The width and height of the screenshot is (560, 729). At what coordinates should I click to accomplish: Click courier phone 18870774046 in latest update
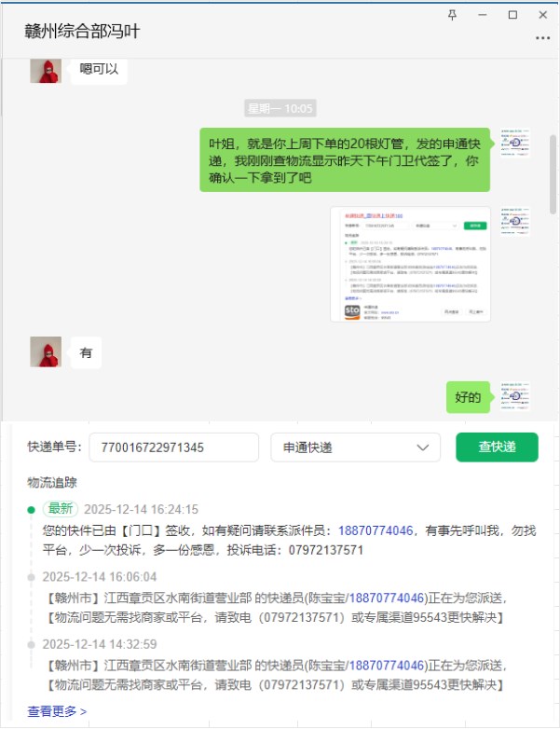tap(376, 530)
